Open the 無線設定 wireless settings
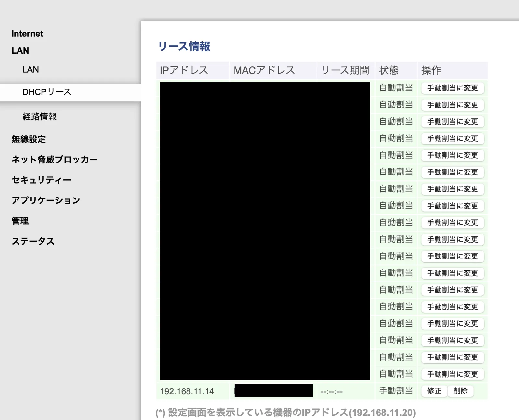 [29, 139]
